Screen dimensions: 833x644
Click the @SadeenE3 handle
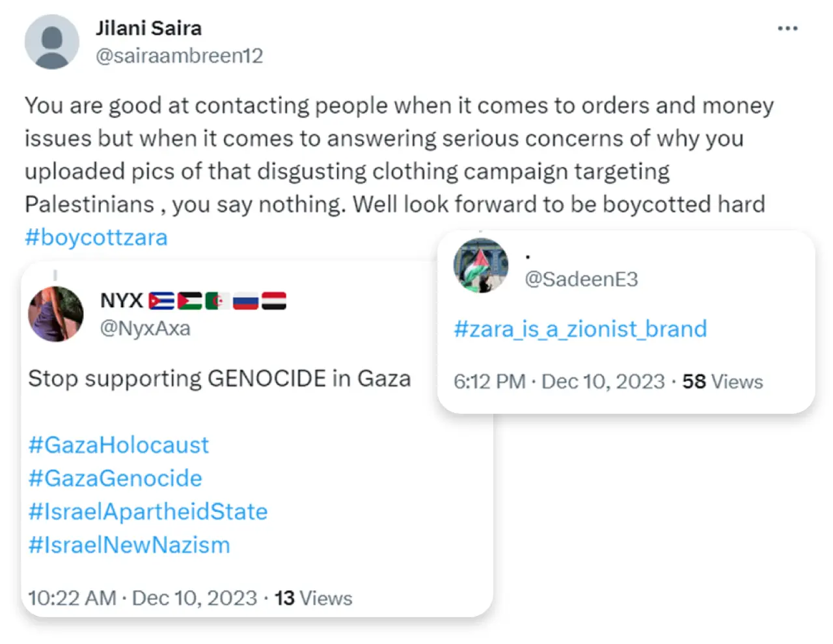pyautogui.click(x=581, y=279)
